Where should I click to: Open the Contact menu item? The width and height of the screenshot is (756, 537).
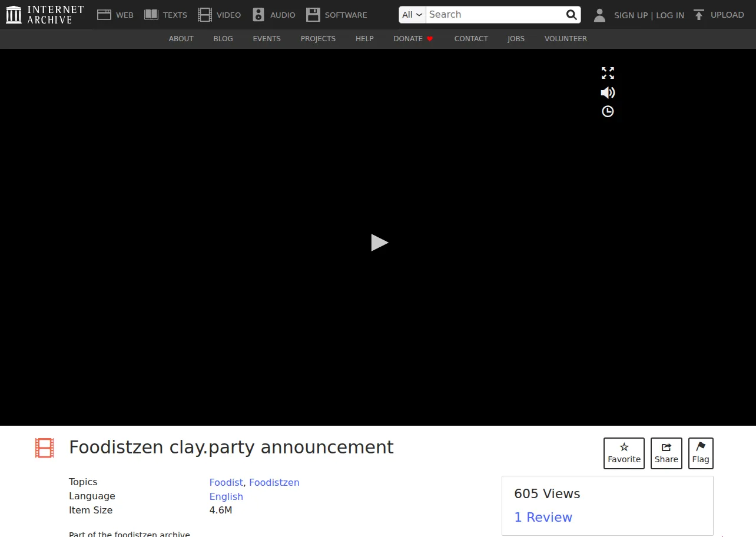pyautogui.click(x=471, y=39)
